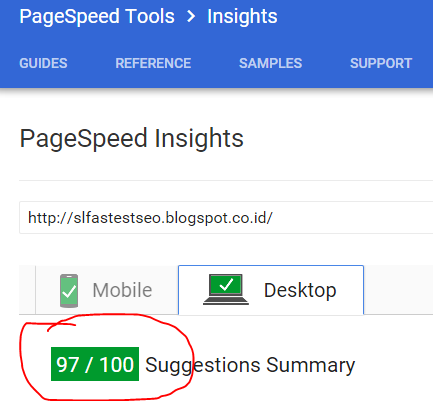Open the SUPPORT navigation tab

[x=381, y=63]
